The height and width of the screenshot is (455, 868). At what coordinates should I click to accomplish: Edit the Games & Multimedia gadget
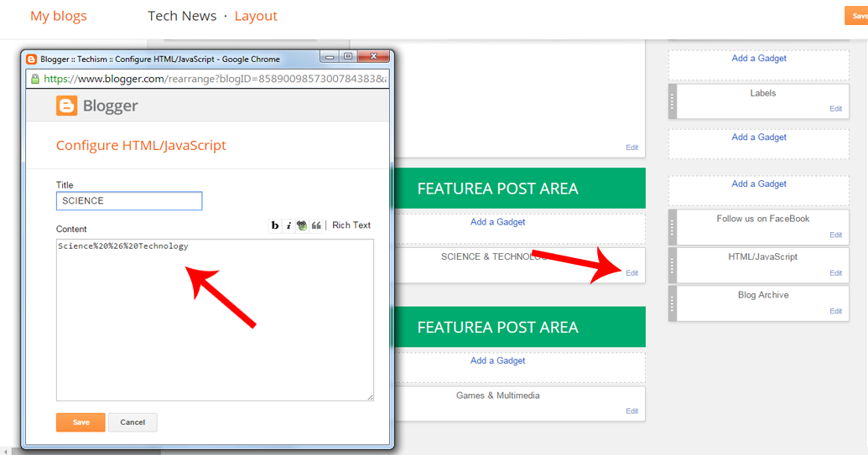[x=632, y=411]
